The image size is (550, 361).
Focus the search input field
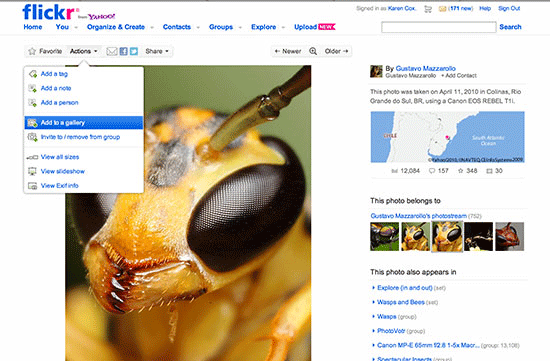(x=439, y=27)
